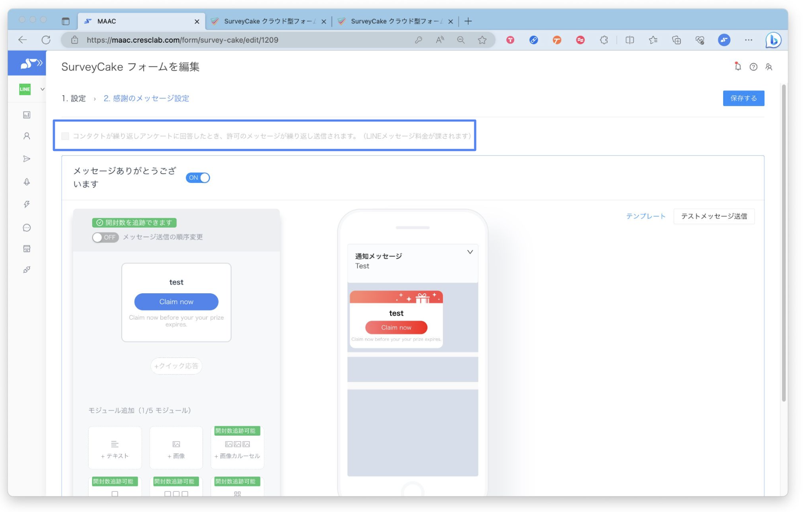This screenshot has height=512, width=812.
Task: Switch to the second SurveyCake browser tab
Action: click(269, 21)
